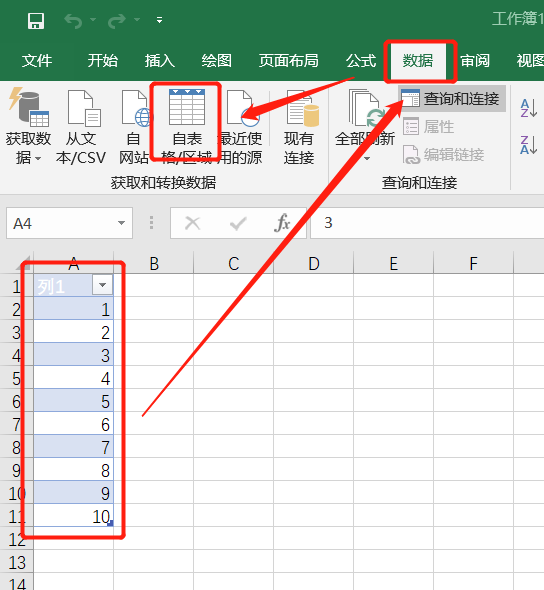Switch to the 审阅 ribbon tab

(x=475, y=61)
